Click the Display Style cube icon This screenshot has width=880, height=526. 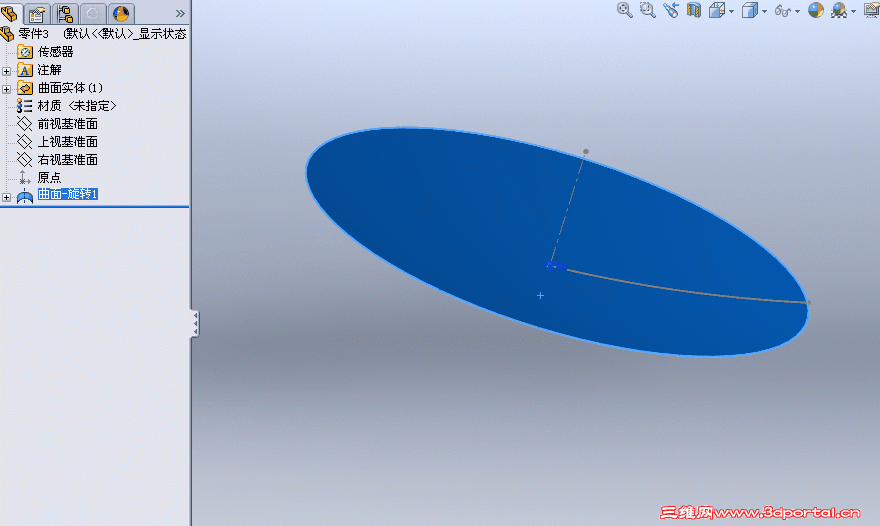(750, 10)
